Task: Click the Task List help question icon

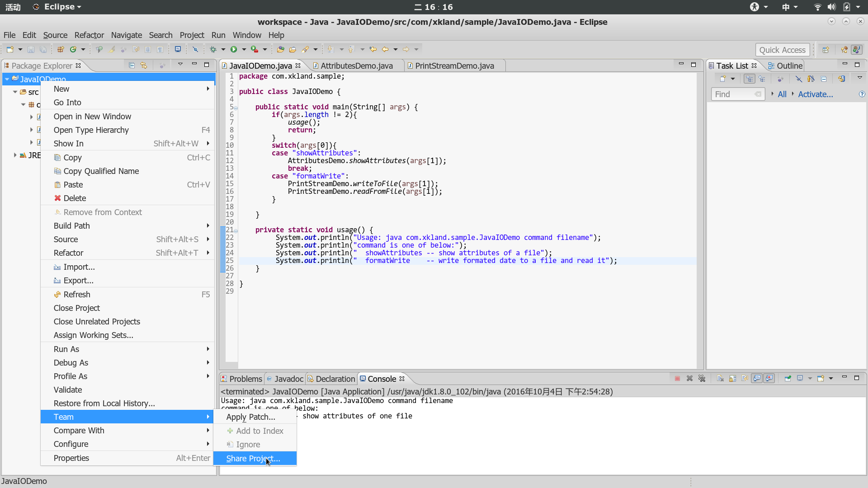Action: (x=862, y=94)
